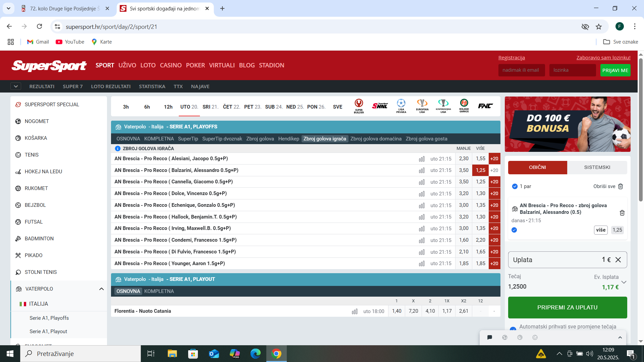Screen dimensions: 644x362
Task: Toggle the '1 par' checkbox
Action: pyautogui.click(x=515, y=186)
